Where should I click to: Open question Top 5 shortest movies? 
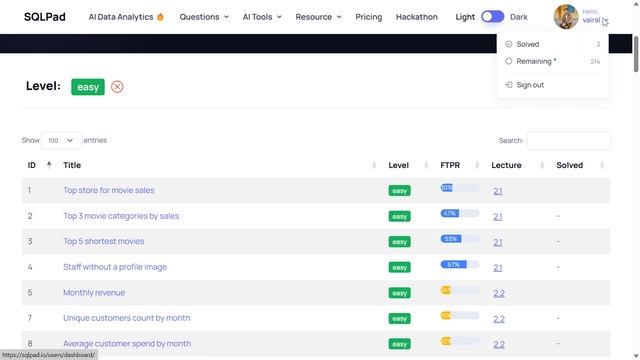click(103, 241)
